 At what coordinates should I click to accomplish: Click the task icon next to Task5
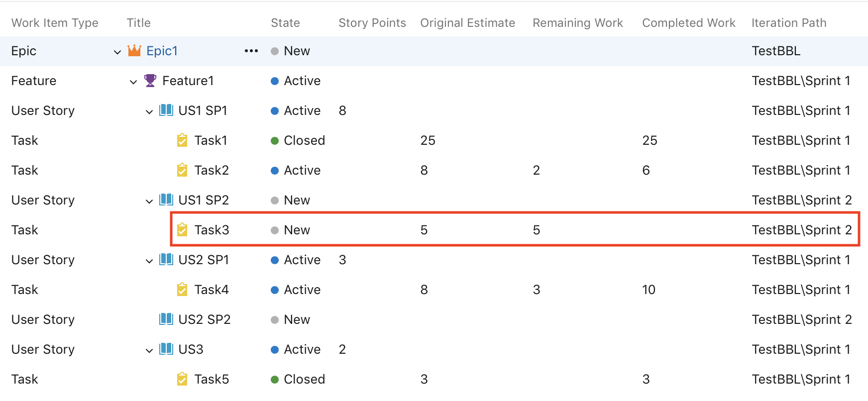(x=182, y=379)
